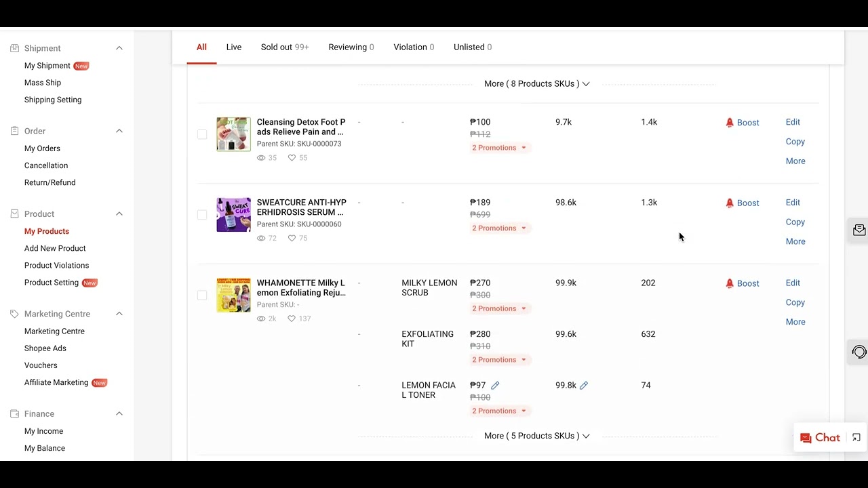Open Shopee Ads in Marketing Centre
This screenshot has height=488, width=868.
tap(45, 348)
